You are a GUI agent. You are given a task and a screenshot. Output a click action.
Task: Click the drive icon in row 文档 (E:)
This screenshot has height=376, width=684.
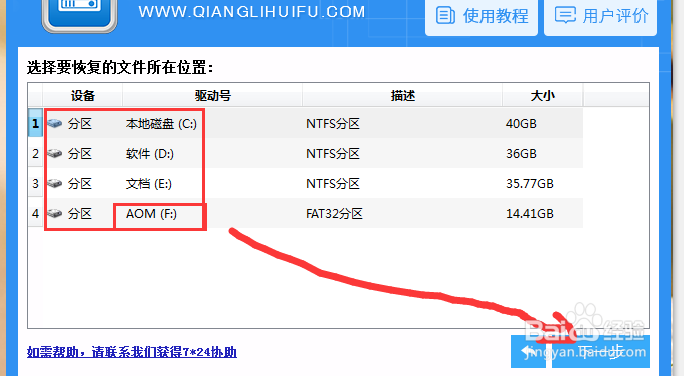click(x=55, y=184)
